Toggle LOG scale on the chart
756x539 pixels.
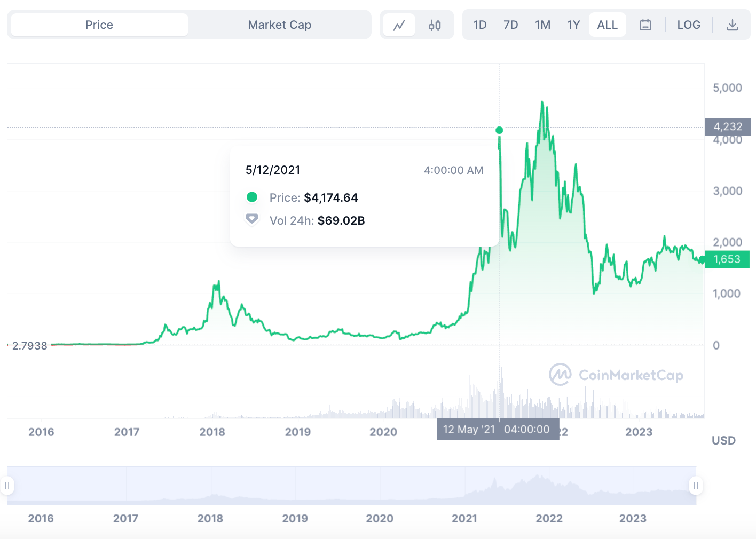point(689,25)
